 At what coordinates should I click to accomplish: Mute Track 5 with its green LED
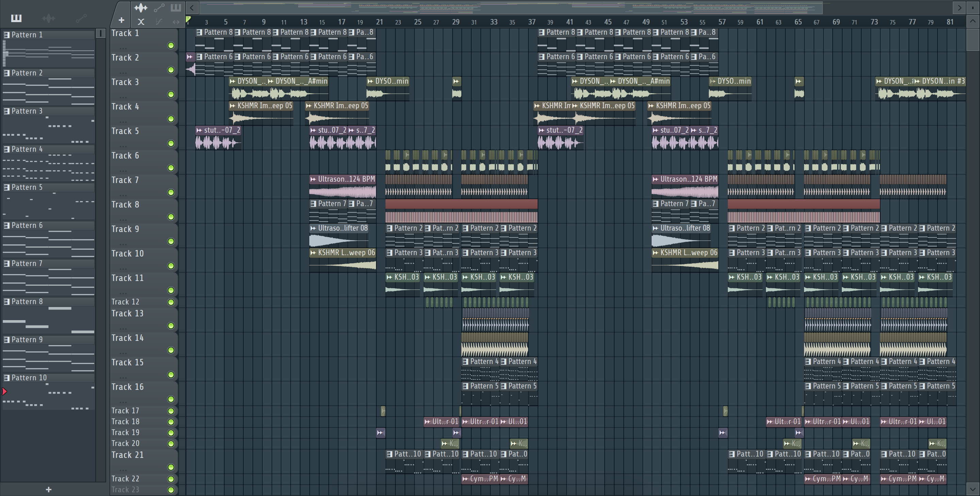point(171,144)
